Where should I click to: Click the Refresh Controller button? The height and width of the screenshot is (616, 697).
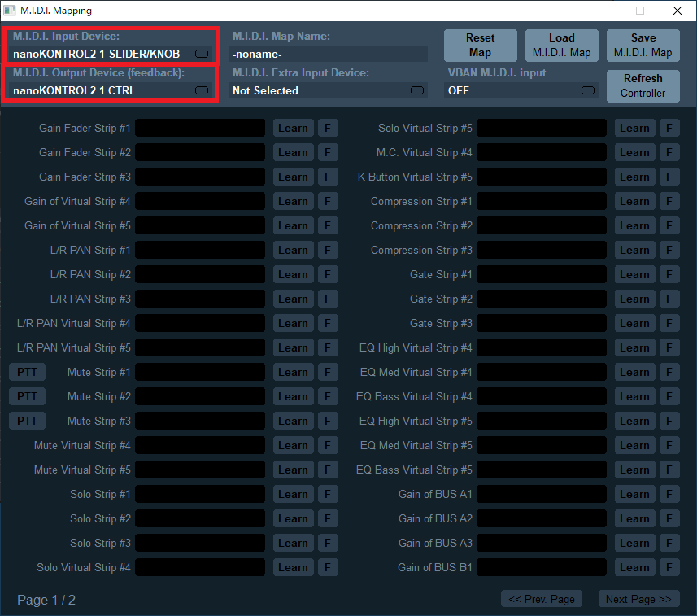coord(643,85)
